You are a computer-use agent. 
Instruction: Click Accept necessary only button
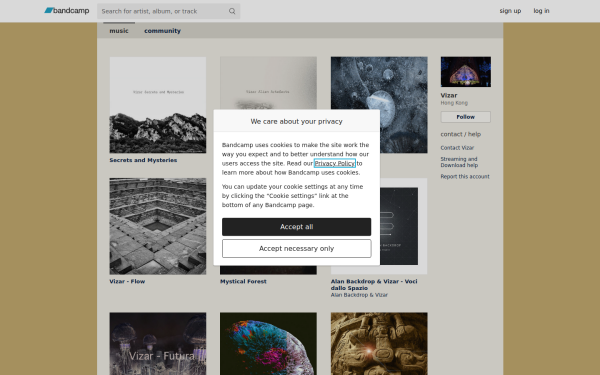(297, 248)
